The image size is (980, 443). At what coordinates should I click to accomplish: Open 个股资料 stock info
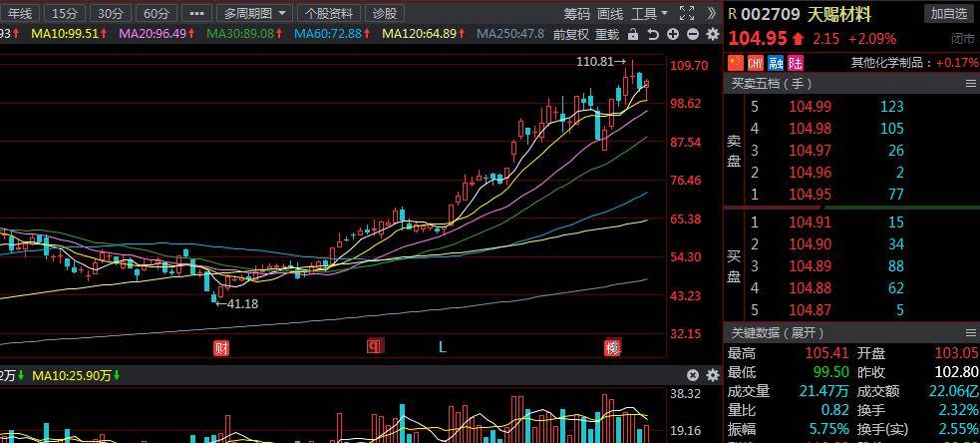coord(329,13)
